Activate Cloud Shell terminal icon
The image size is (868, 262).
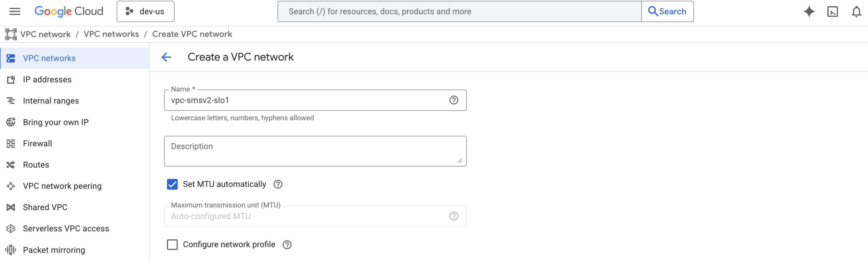(x=832, y=12)
